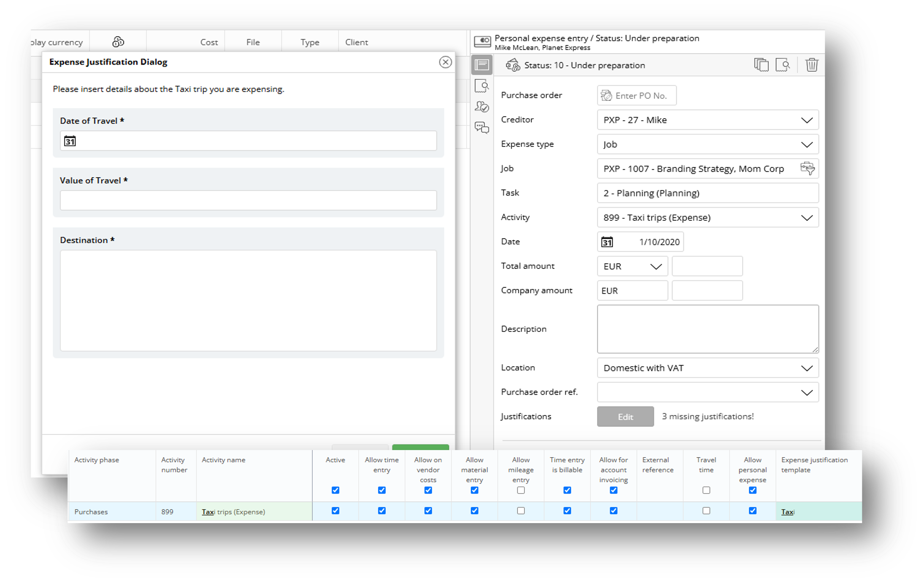Open the chat comments sidebar icon

click(482, 128)
